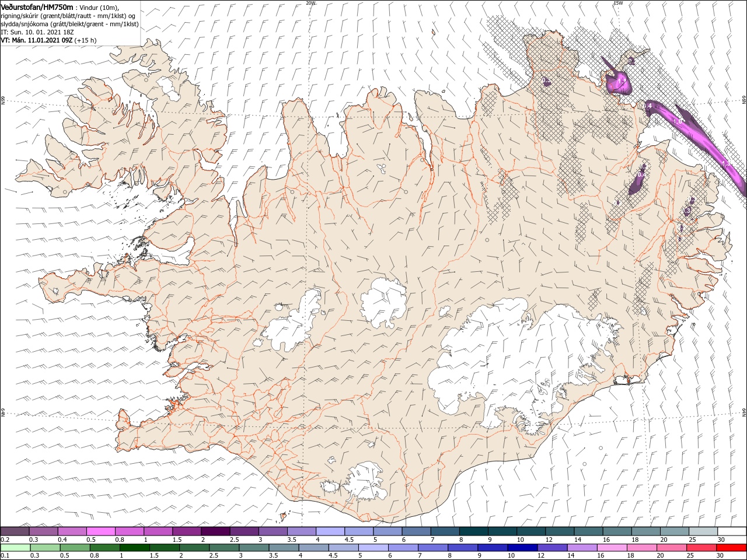This screenshot has height=560, width=747.
Task: Pick upper-row snow swatch between 10 and 12
Action: coord(530,531)
